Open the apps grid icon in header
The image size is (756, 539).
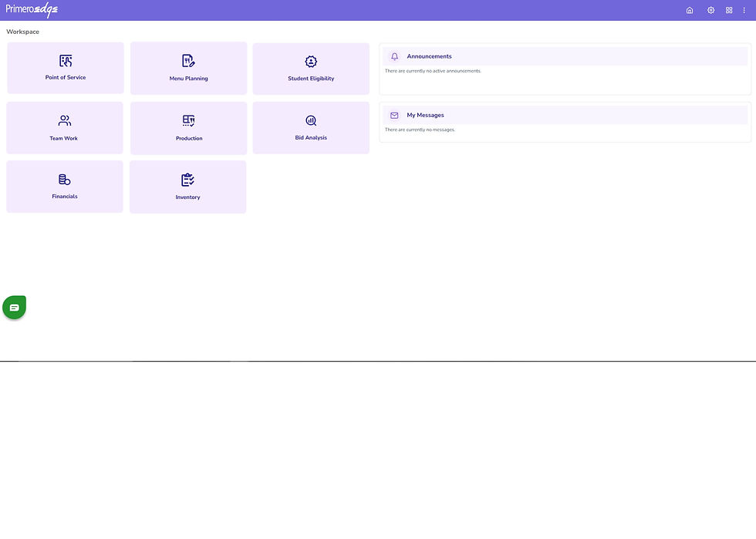click(x=729, y=10)
